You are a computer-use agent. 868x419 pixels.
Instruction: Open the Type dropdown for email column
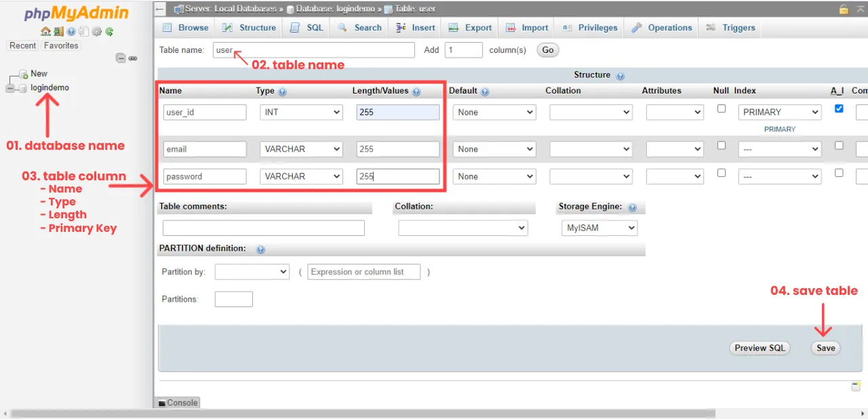tap(301, 148)
